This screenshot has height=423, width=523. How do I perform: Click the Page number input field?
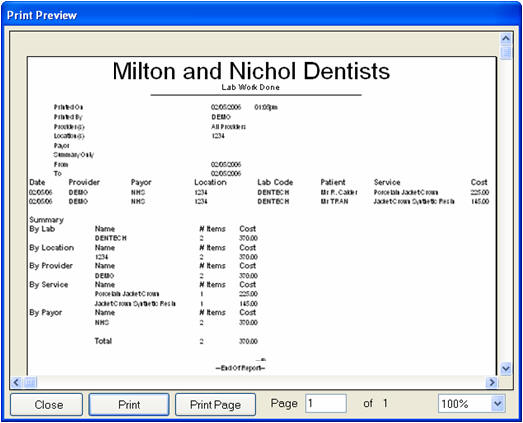coord(326,404)
